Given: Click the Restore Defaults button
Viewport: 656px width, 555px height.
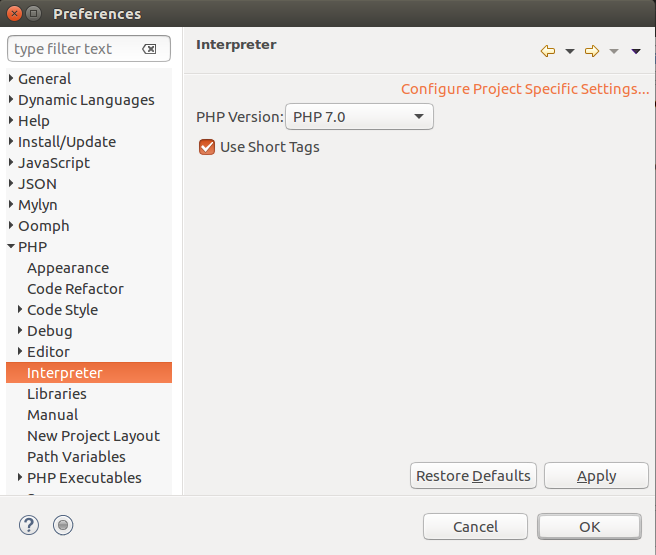Looking at the screenshot, I should [x=473, y=476].
